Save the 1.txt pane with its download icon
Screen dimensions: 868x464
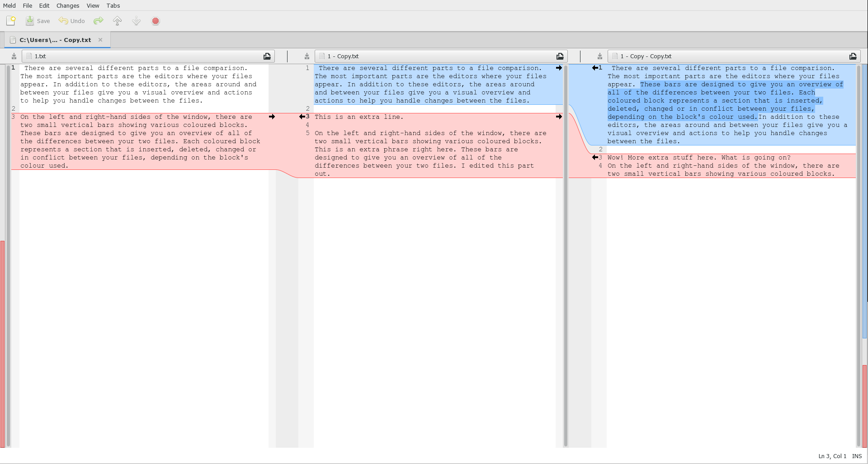[14, 56]
